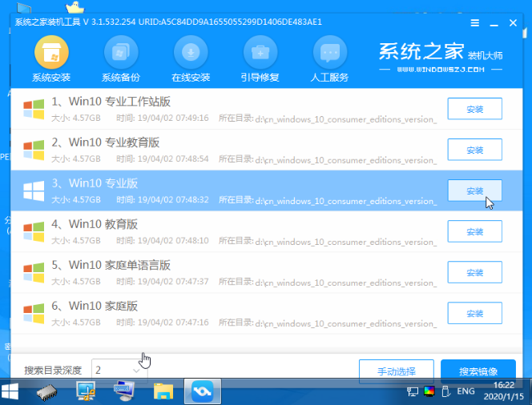This screenshot has width=532, height=405.
Task: Open the 系统备份 backup icon
Action: (x=121, y=54)
